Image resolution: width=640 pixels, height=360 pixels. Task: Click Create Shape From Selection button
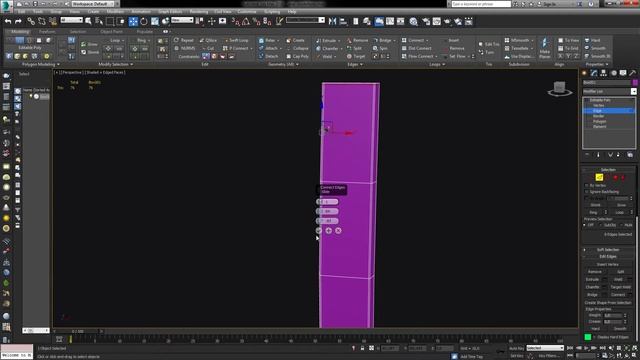click(608, 303)
